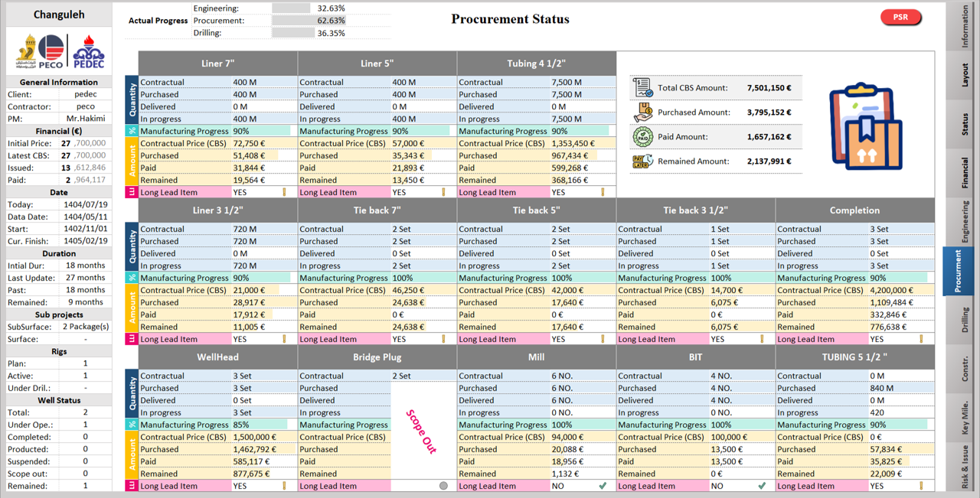The image size is (980, 498).
Task: Open the Engineering side tab
Action: (x=965, y=222)
